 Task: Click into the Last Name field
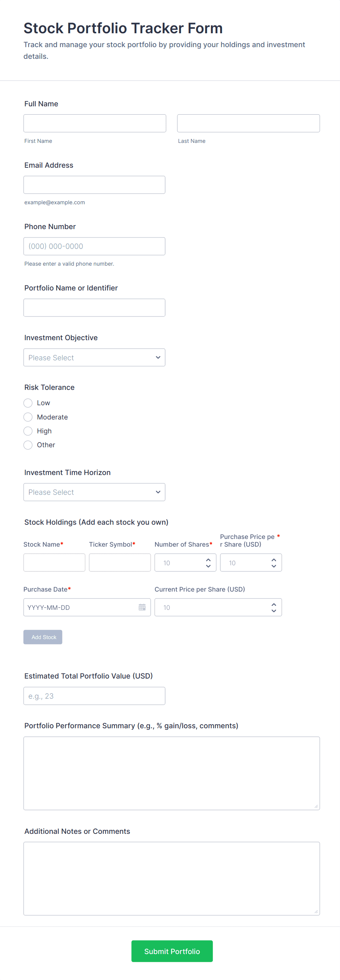[x=248, y=123]
